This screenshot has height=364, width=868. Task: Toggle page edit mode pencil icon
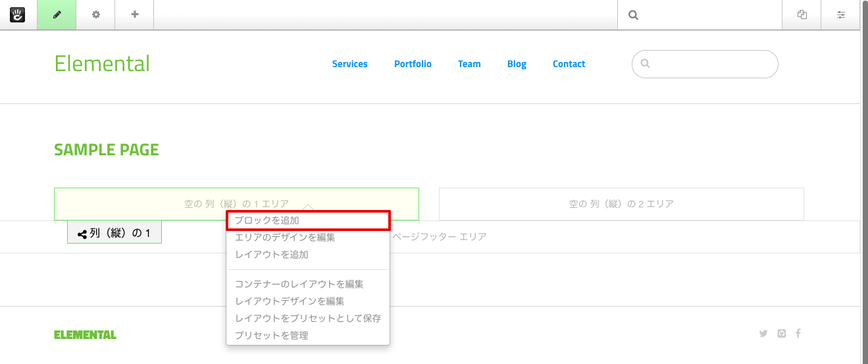(57, 14)
